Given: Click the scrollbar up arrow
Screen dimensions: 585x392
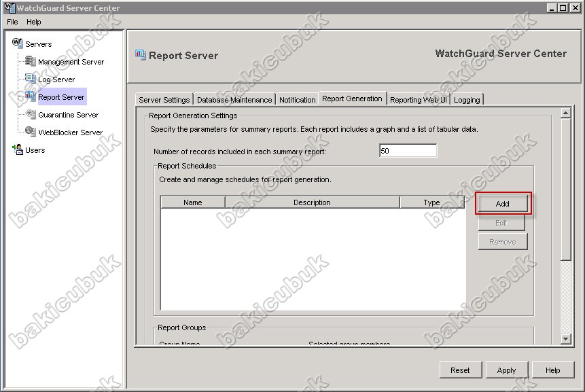Looking at the screenshot, I should pos(565,113).
